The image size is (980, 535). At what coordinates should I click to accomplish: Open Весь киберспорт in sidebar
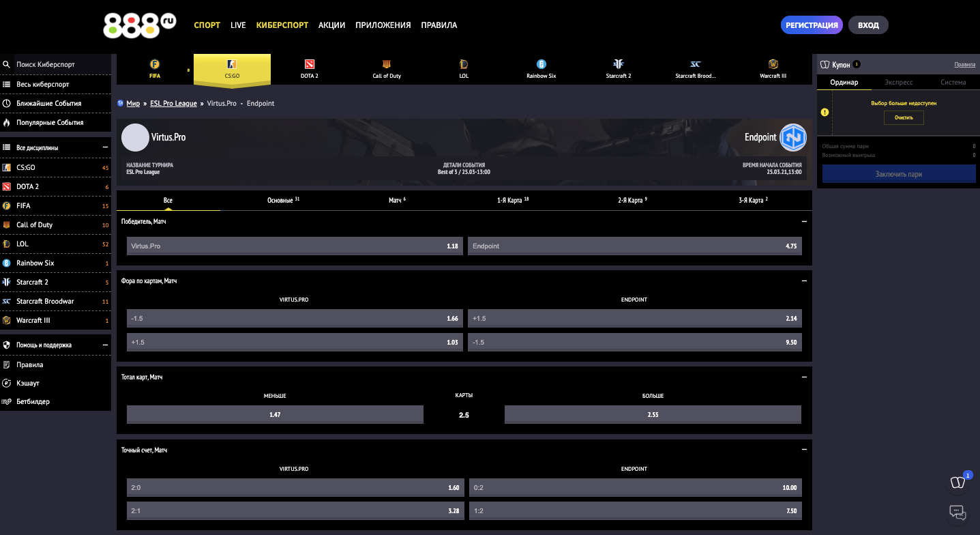55,85
